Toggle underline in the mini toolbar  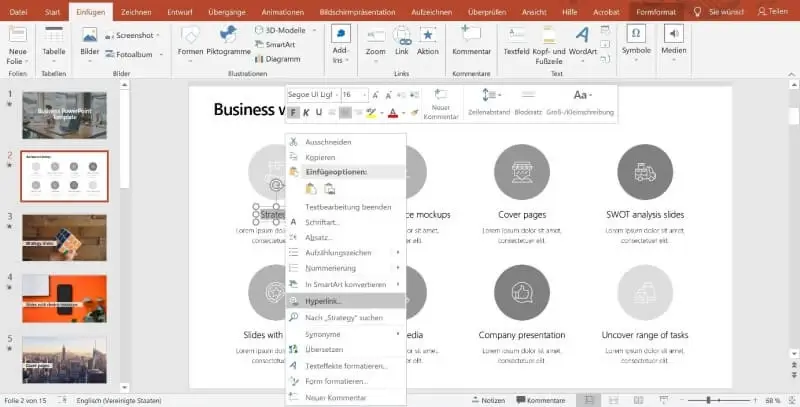click(x=319, y=112)
